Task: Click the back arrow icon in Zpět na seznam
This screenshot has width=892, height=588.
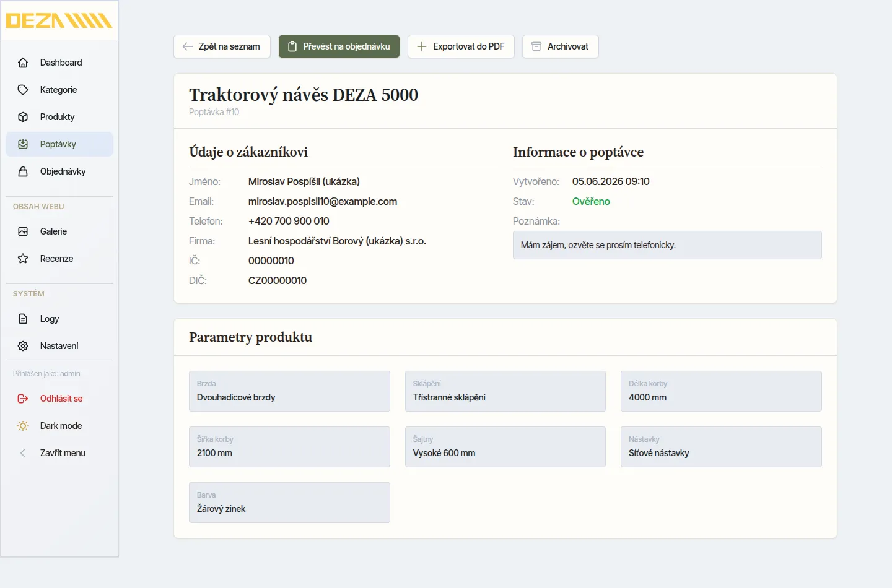Action: click(x=188, y=46)
